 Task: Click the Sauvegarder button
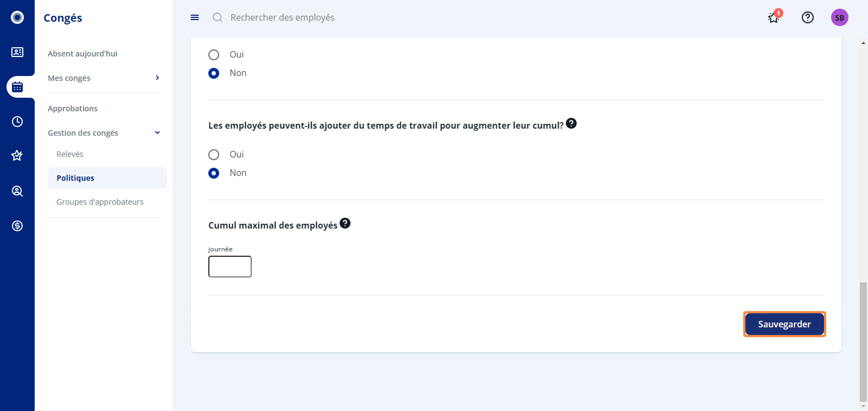(x=784, y=324)
